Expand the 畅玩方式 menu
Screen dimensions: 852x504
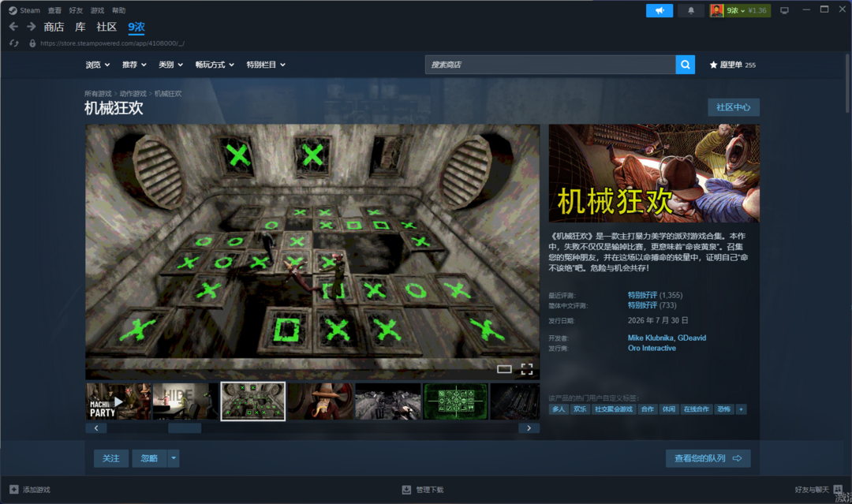215,65
